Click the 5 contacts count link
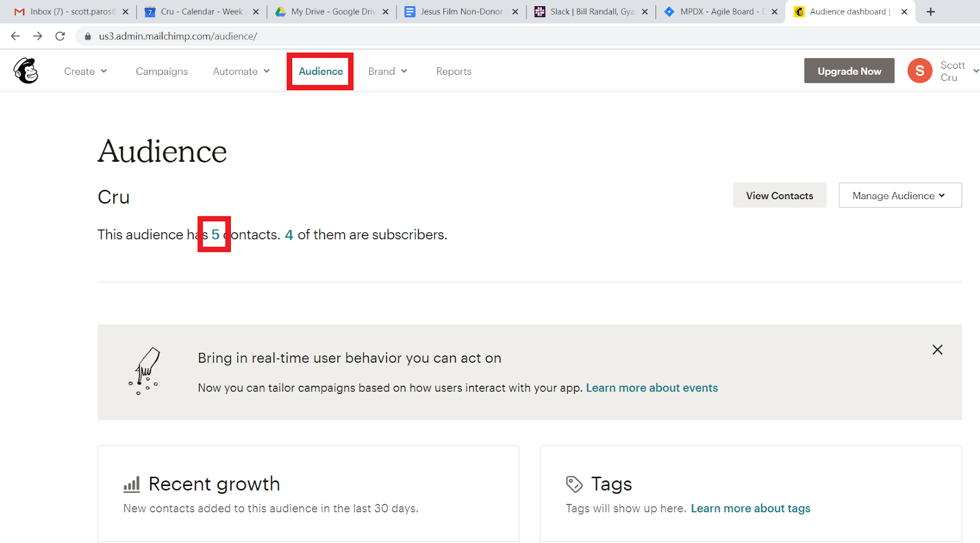The height and width of the screenshot is (543, 980). pyautogui.click(x=215, y=235)
